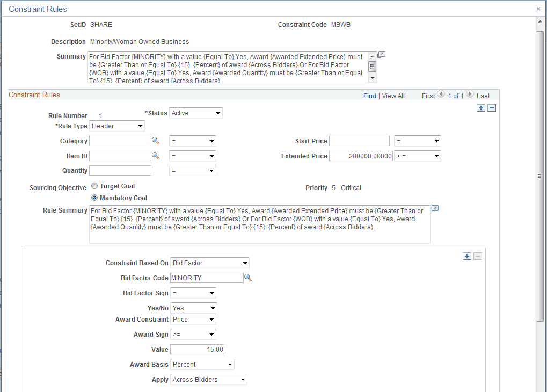The image size is (547, 392).
Task: Delete the current constraint rule row
Action: click(491, 107)
